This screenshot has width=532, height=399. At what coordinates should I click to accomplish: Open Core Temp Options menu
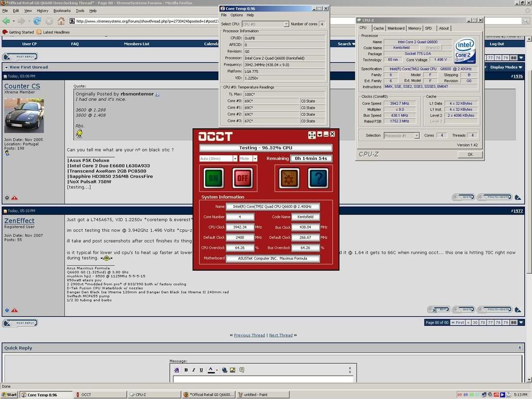236,15
